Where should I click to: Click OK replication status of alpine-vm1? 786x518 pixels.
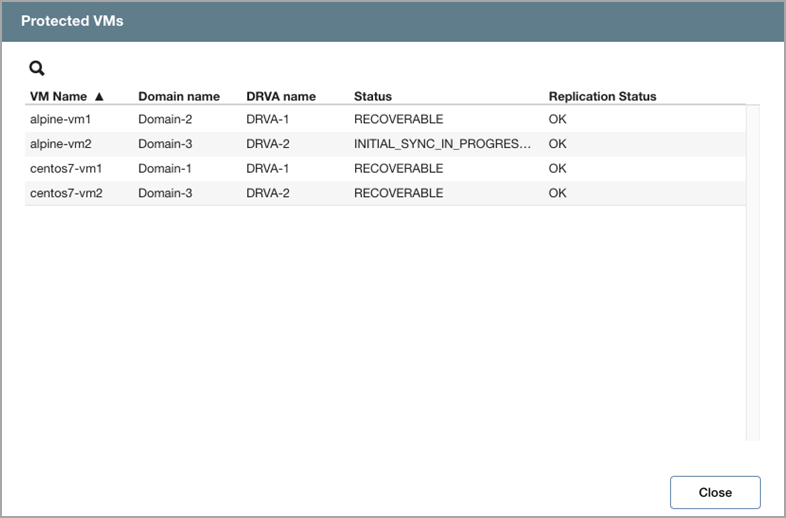557,119
